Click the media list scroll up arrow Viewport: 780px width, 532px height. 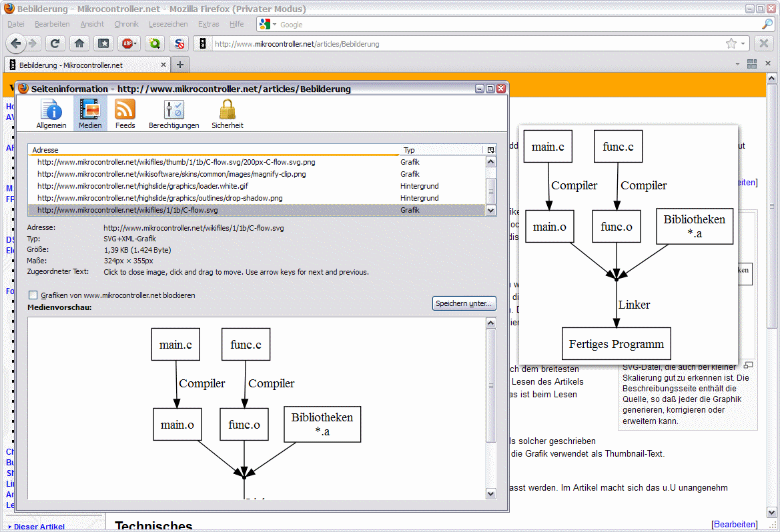pyautogui.click(x=490, y=161)
